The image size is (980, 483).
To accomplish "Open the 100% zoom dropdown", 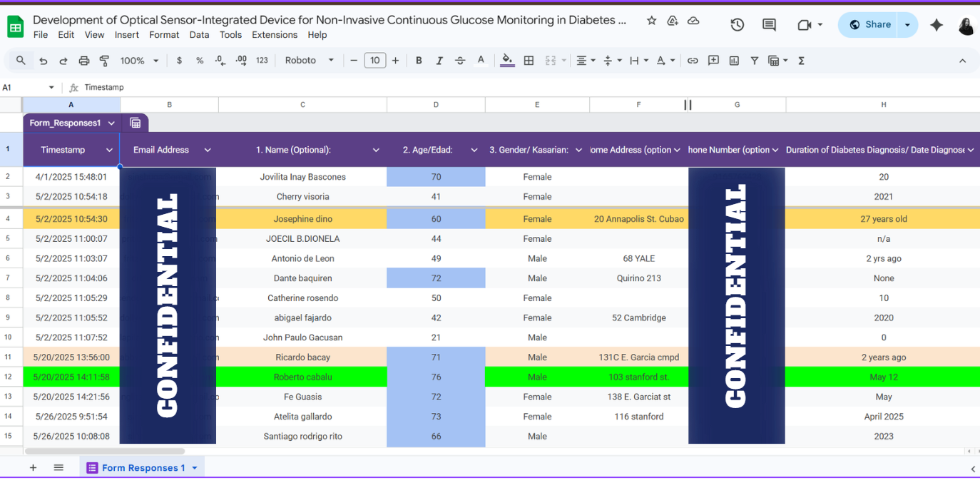I will click(139, 61).
